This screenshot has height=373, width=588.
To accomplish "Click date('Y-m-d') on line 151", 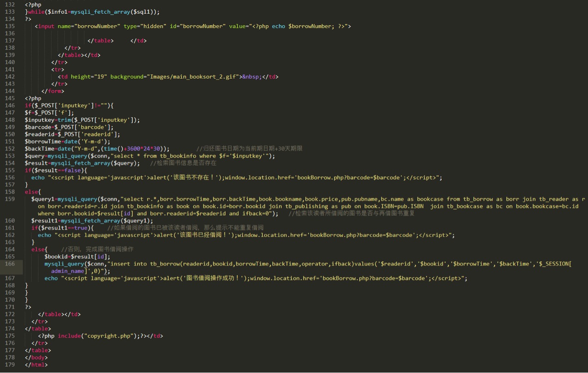I will point(86,142).
